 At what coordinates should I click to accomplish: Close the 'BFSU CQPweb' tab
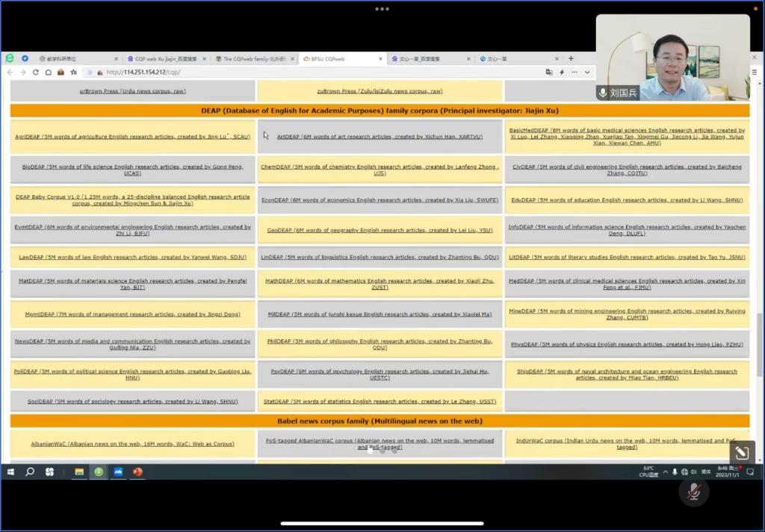pos(380,58)
